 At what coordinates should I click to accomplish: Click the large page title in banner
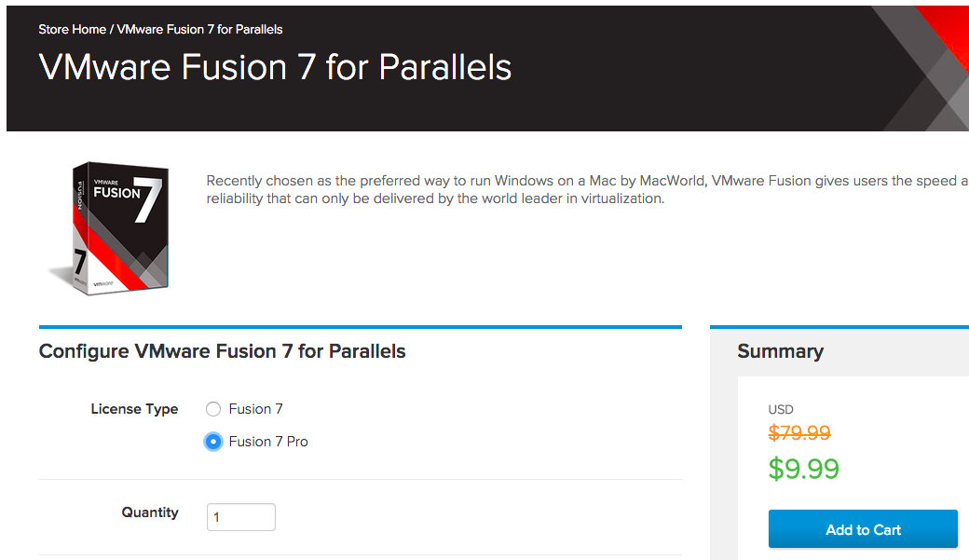275,67
